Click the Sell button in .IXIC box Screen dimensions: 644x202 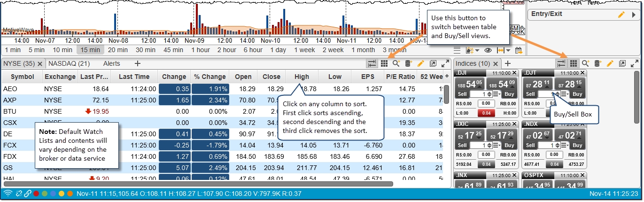click(463, 146)
